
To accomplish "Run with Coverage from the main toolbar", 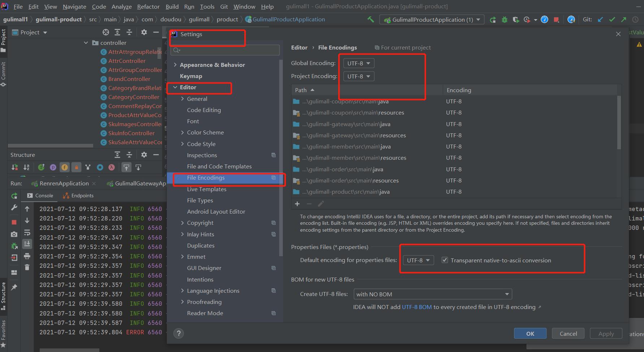I will [516, 20].
